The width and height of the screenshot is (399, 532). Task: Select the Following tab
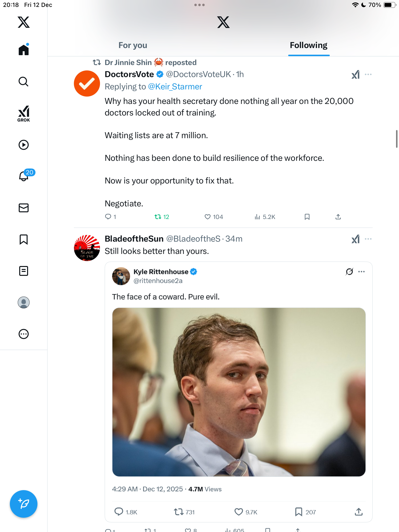[309, 45]
